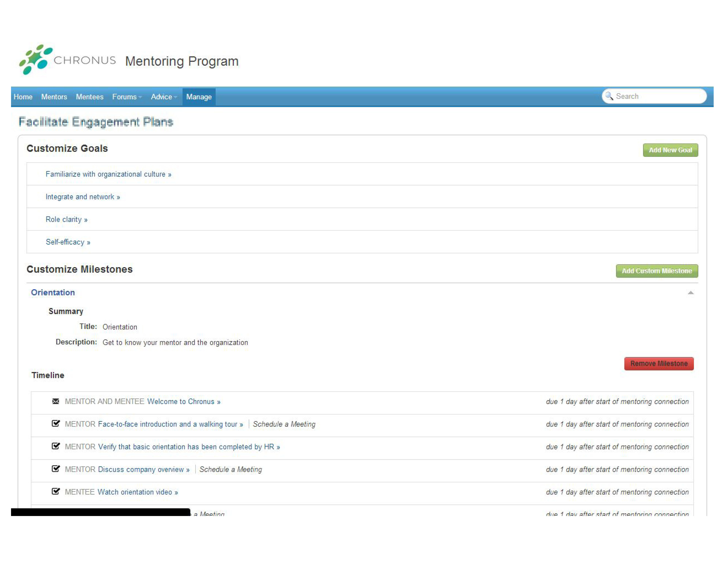Click the Chronus logo icon top left

[x=34, y=59]
